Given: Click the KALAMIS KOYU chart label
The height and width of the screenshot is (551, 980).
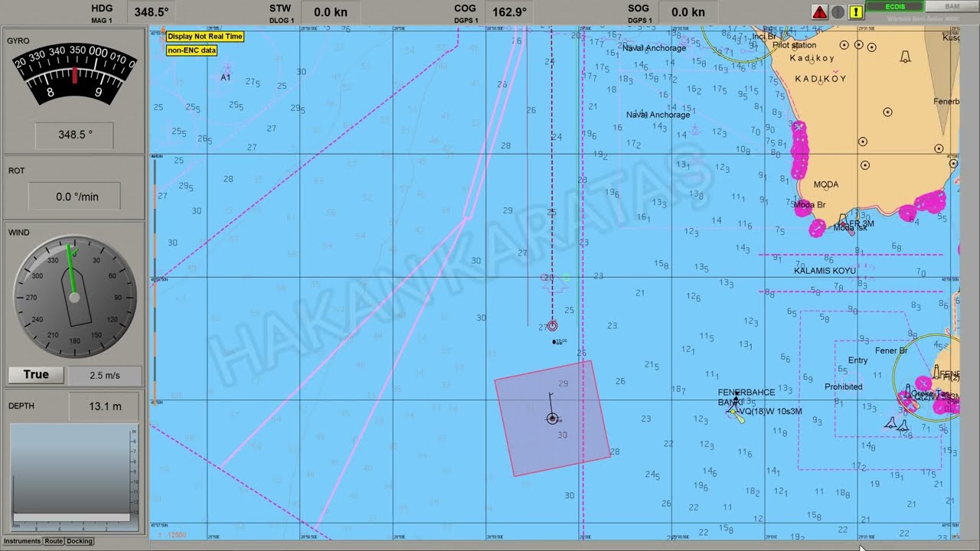Looking at the screenshot, I should click(825, 271).
